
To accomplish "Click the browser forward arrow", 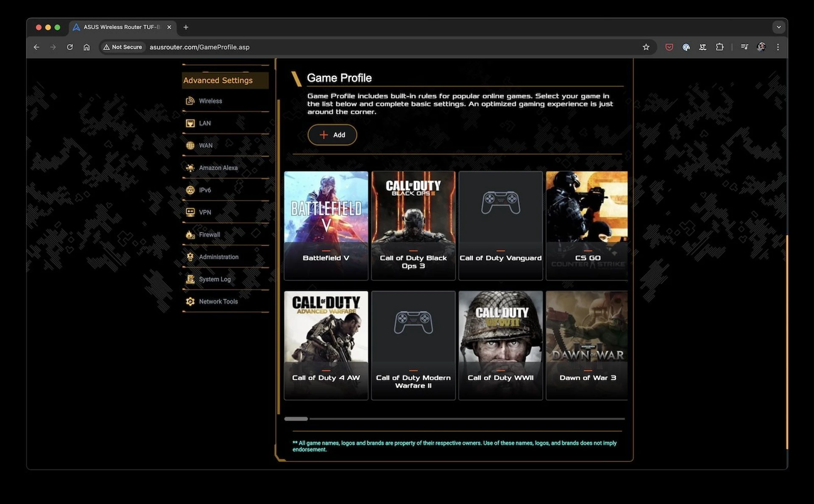I will (x=53, y=47).
